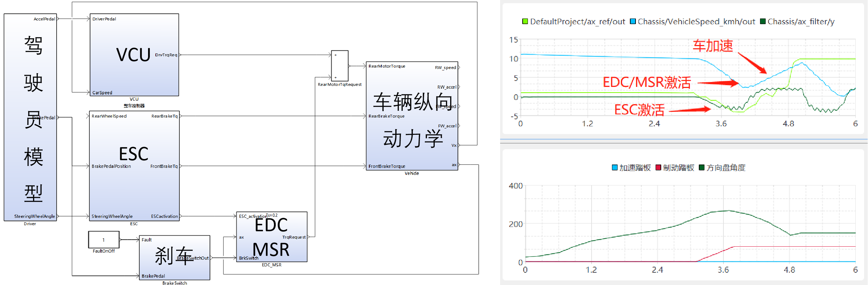The height and width of the screenshot is (285, 868).
Task: Toggle the Chassis/ax_filter/y legend series
Action: (x=797, y=21)
